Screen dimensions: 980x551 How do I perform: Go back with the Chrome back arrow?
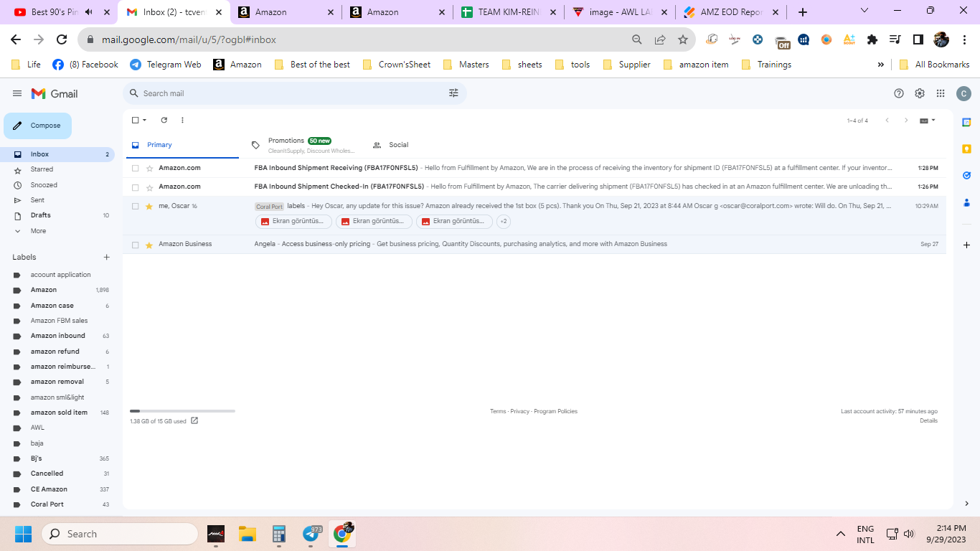pyautogui.click(x=16, y=39)
